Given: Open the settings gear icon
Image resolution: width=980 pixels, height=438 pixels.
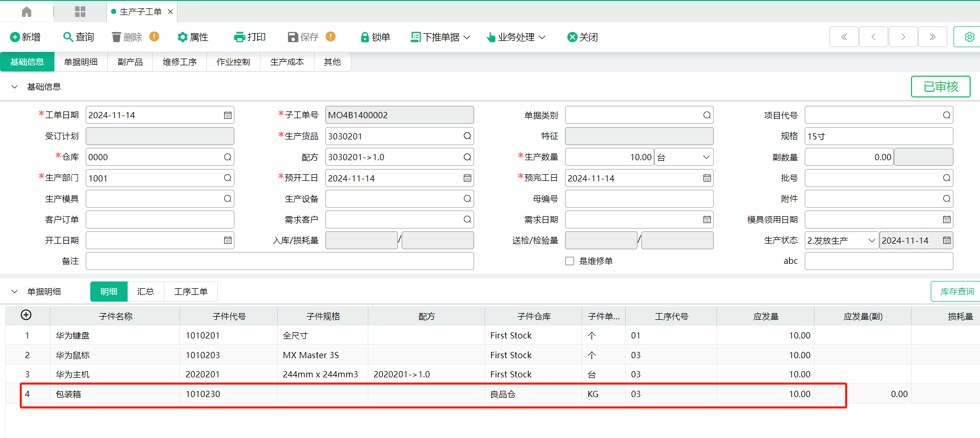Looking at the screenshot, I should click(x=969, y=37).
